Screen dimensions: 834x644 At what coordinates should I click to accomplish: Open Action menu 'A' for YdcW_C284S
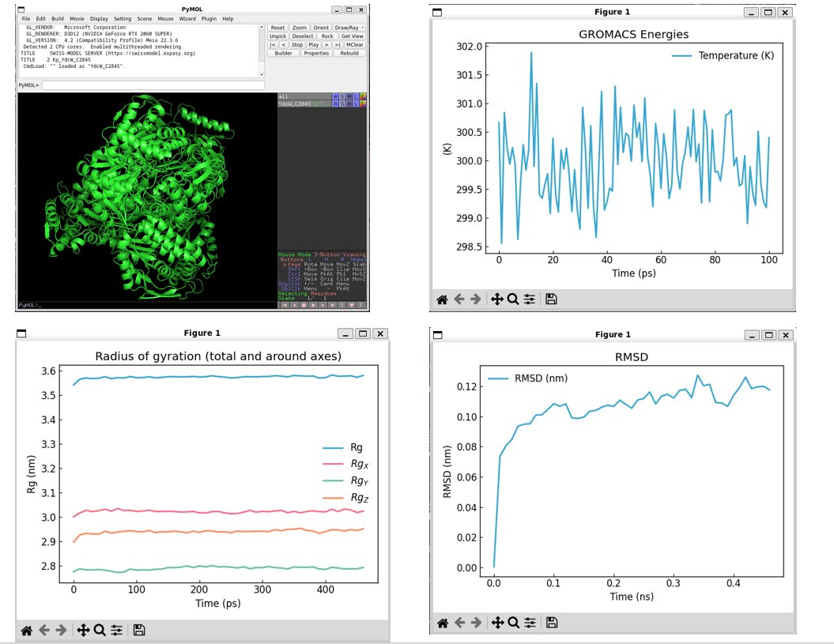click(x=335, y=104)
